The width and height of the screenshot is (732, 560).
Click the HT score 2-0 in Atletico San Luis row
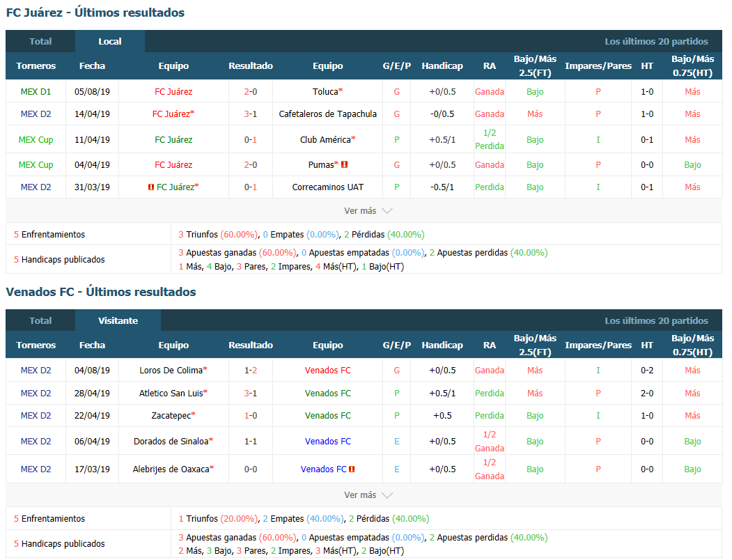(646, 394)
